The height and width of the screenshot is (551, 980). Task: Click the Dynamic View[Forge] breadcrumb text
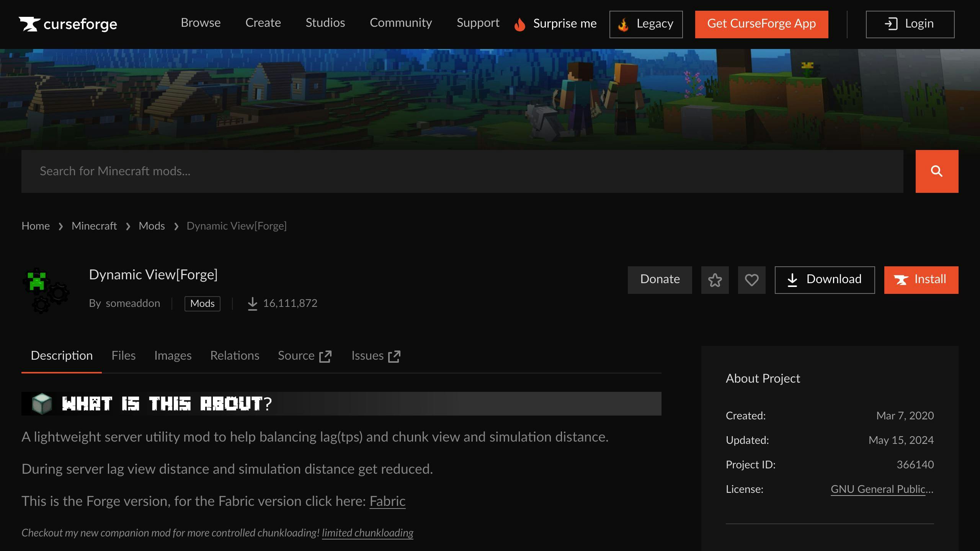point(237,226)
